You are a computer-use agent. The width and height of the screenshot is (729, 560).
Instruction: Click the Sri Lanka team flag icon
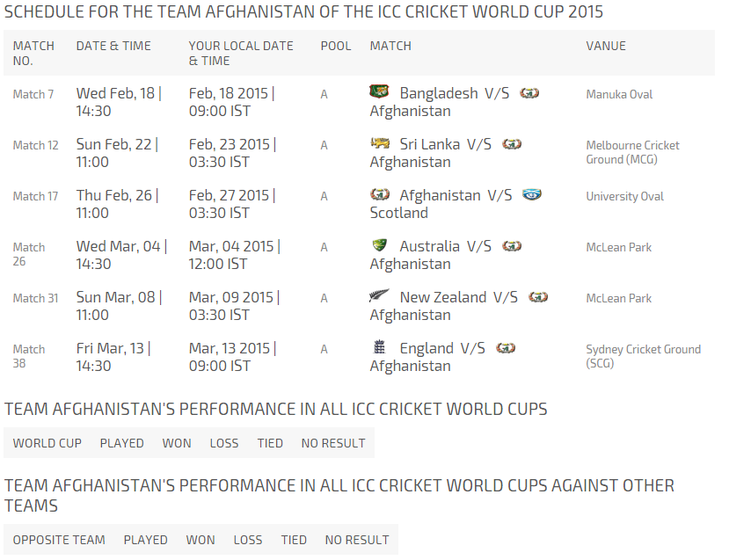(379, 142)
